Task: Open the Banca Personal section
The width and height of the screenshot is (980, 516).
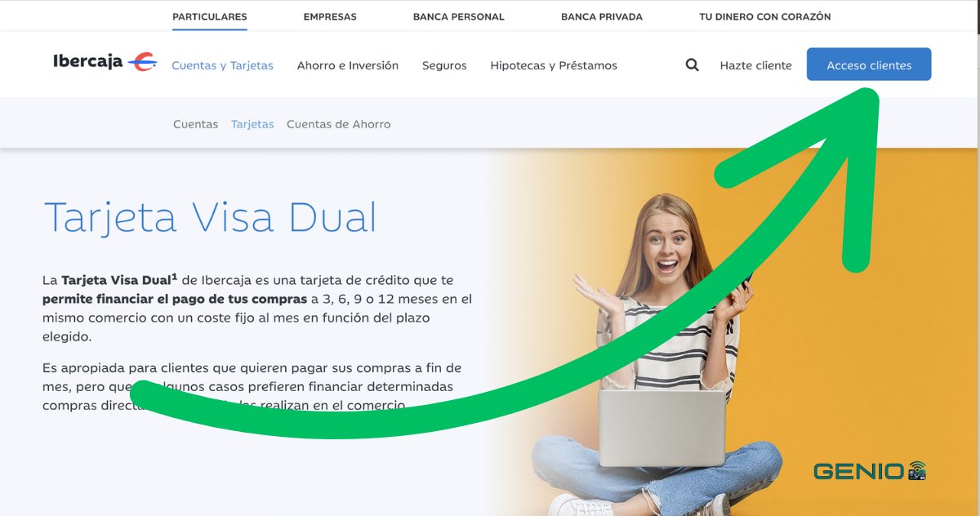Action: click(x=459, y=16)
